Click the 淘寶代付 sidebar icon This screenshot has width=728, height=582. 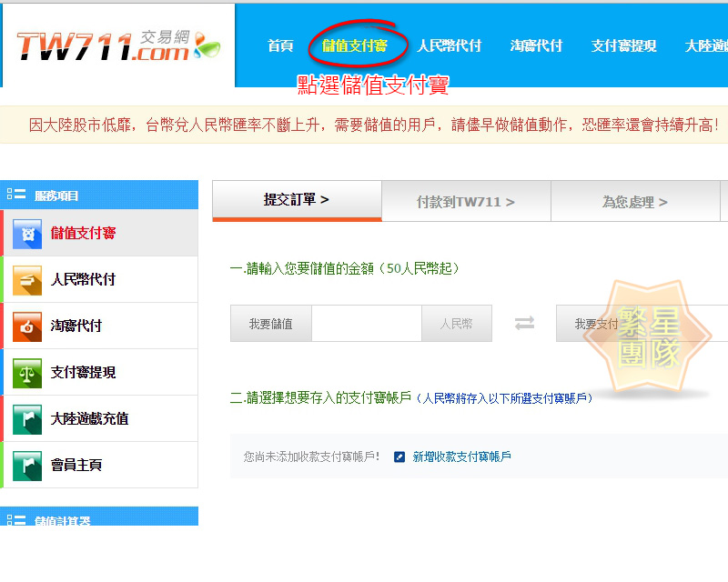point(27,326)
